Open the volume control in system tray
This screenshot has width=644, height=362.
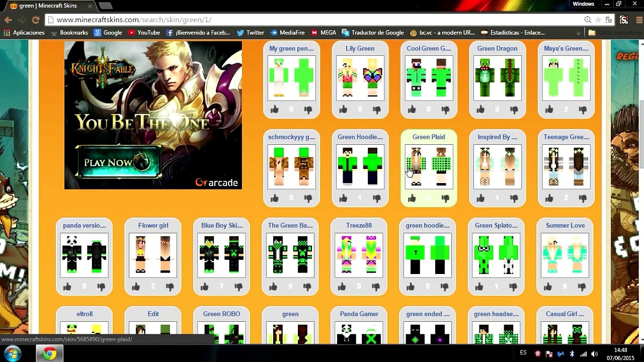[x=594, y=354]
